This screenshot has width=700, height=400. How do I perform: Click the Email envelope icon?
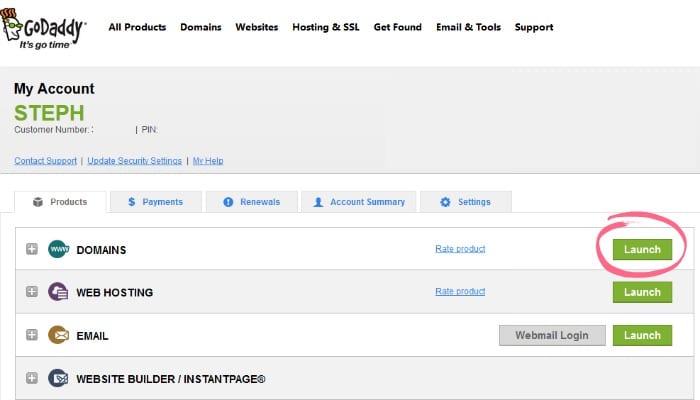point(58,335)
